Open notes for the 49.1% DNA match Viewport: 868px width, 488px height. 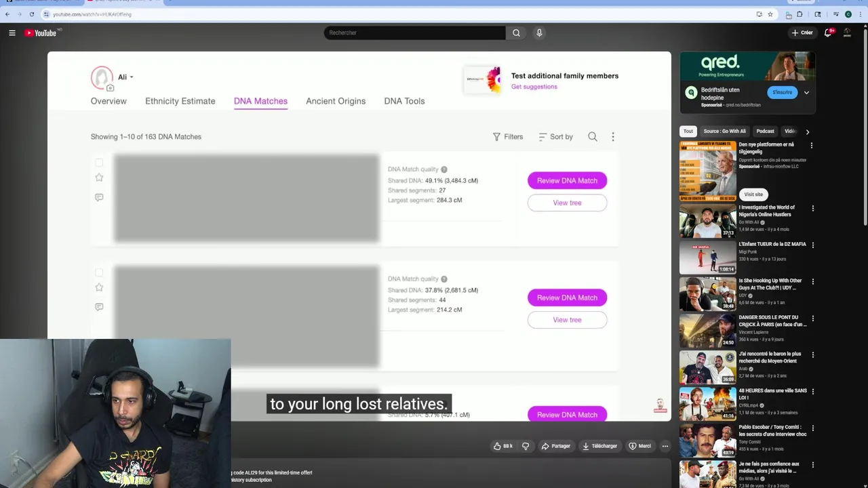coord(99,197)
